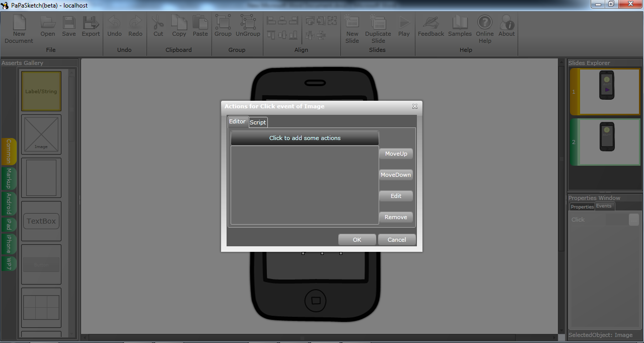Image resolution: width=644 pixels, height=343 pixels.
Task: Click the Edit button in the actions dialog
Action: [396, 196]
